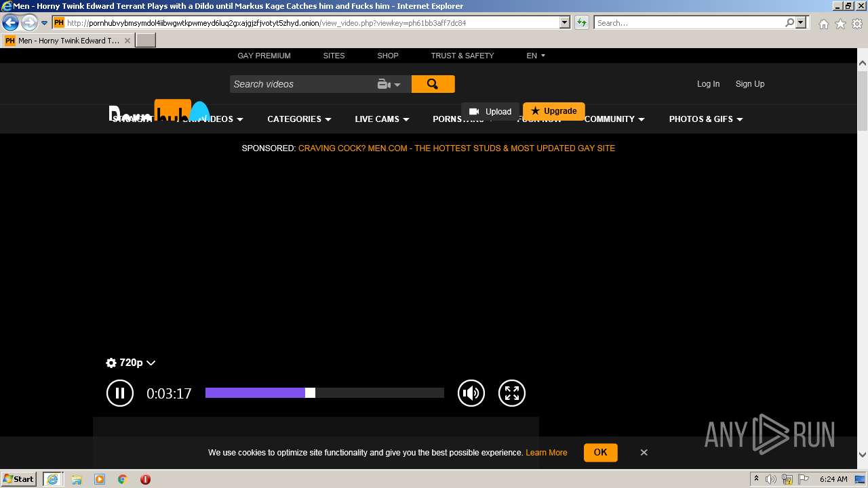Expand the EN language dropdown

tap(536, 56)
